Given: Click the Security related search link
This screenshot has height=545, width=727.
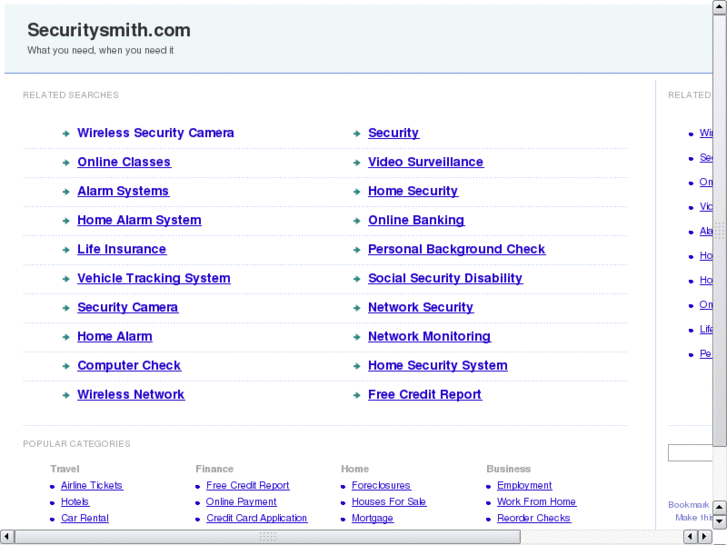Looking at the screenshot, I should click(x=393, y=133).
